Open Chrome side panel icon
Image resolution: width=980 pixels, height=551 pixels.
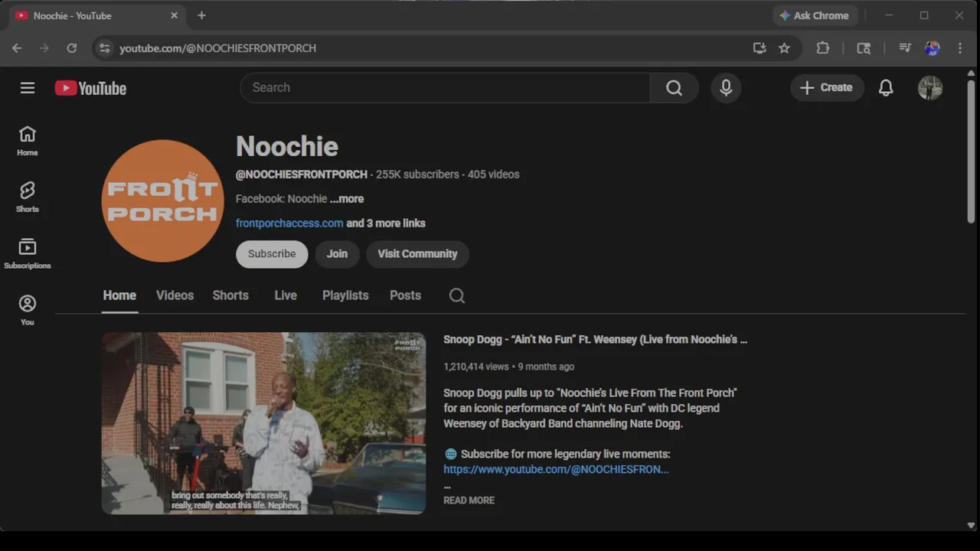pos(864,47)
